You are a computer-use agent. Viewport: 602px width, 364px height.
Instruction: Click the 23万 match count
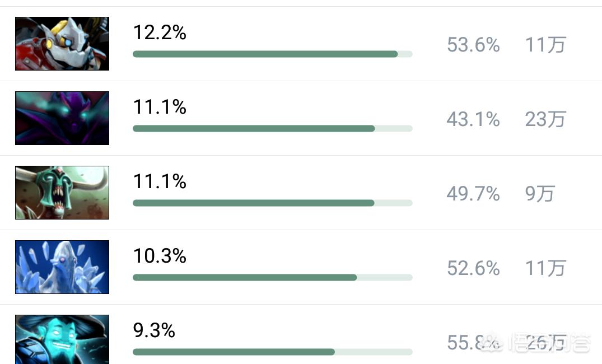pos(545,119)
